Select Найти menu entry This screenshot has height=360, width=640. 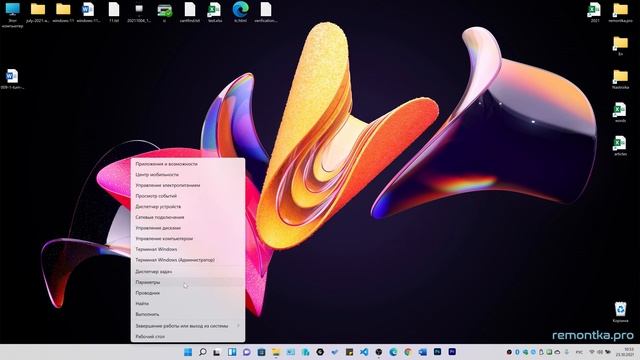pyautogui.click(x=188, y=303)
